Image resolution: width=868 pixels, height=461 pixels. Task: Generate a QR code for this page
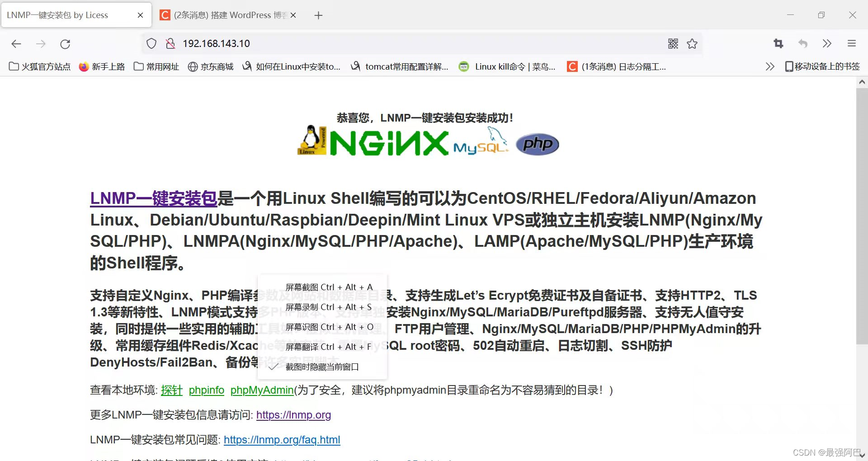tap(673, 43)
